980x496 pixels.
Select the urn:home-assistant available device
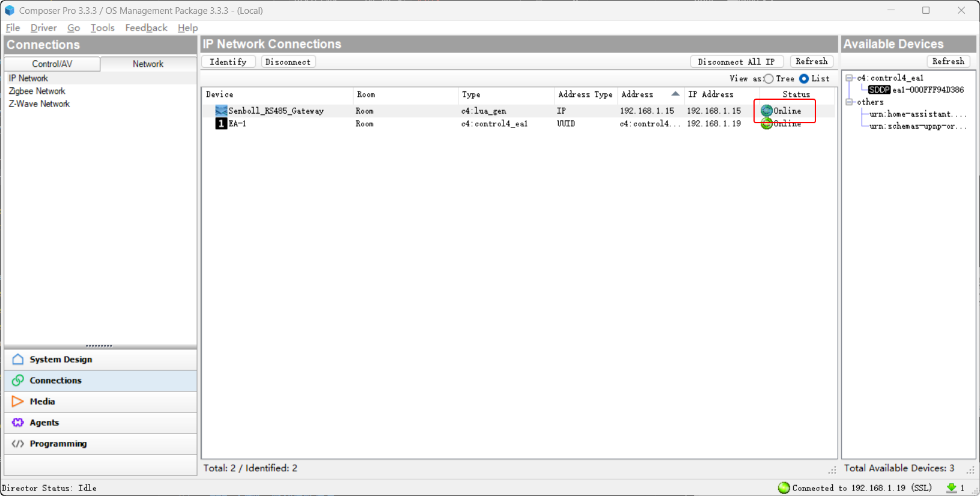(918, 114)
